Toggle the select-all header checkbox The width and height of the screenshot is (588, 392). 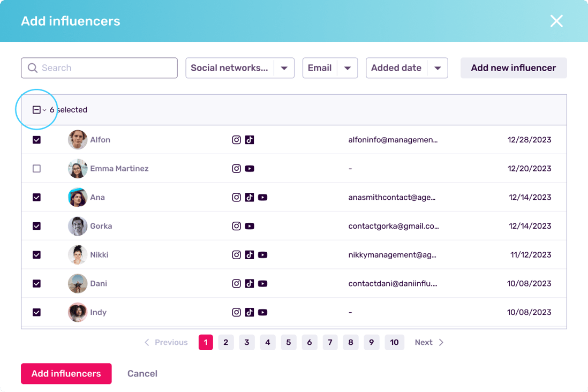(x=36, y=110)
